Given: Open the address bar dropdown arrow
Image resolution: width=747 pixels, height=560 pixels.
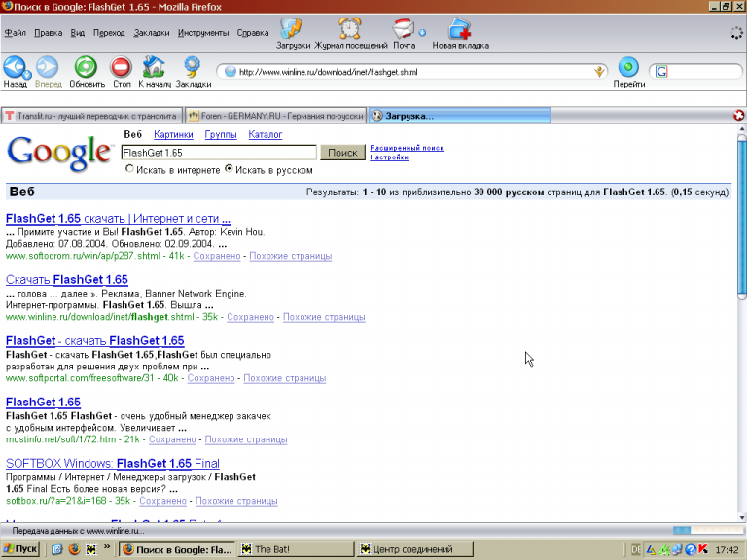Looking at the screenshot, I should 599,72.
